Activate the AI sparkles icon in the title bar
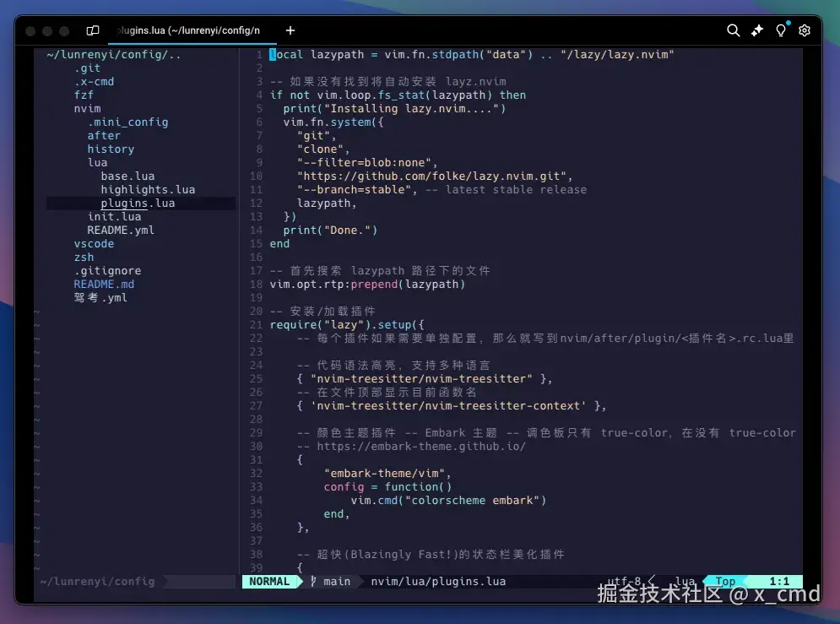 pos(756,30)
